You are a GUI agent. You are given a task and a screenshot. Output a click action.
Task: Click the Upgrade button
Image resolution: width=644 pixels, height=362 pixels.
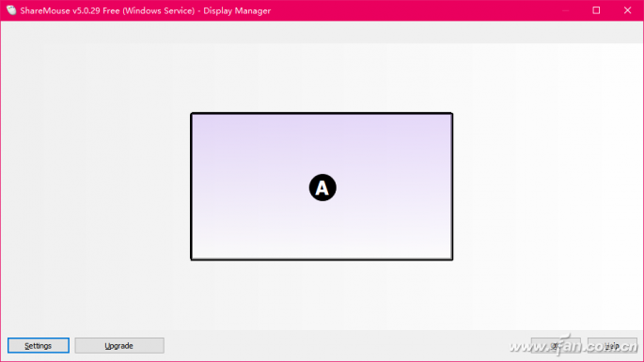tap(119, 346)
